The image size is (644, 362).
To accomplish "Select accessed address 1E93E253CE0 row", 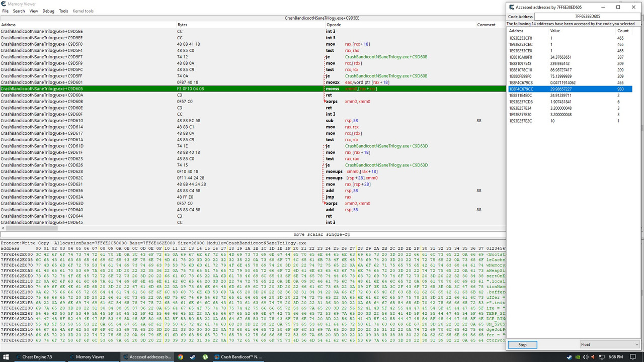I will click(570, 51).
